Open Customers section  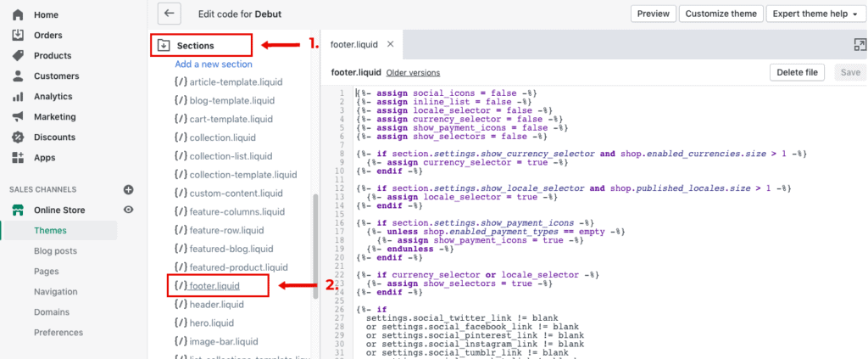[x=57, y=76]
